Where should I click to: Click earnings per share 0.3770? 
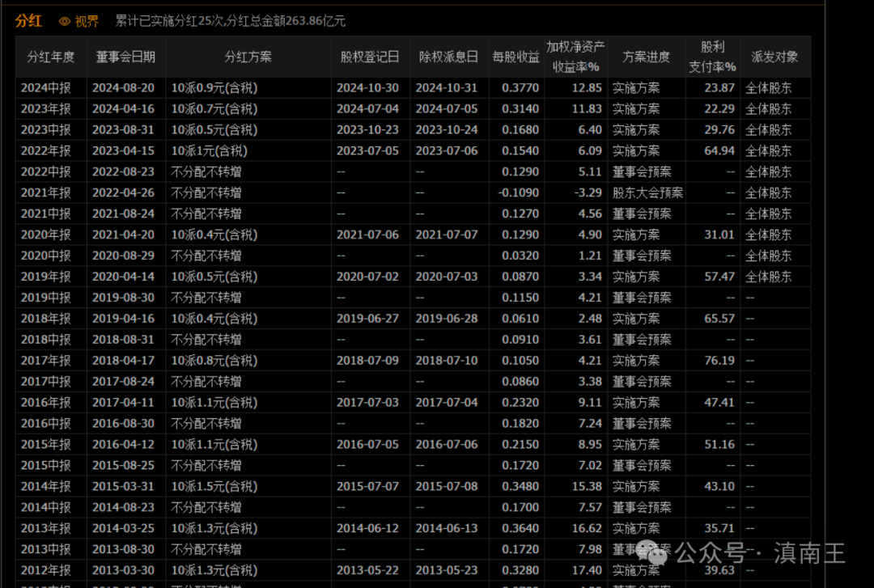(520, 88)
